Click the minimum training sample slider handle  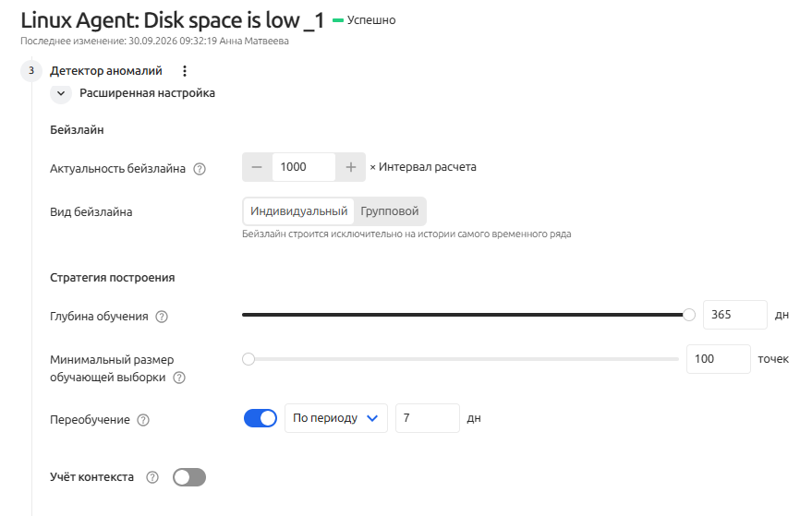(248, 359)
